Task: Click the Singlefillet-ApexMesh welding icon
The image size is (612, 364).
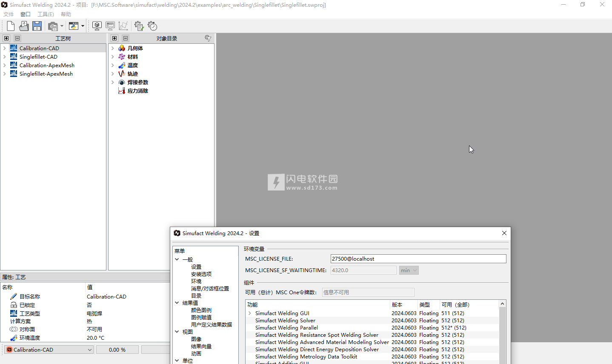Action: pyautogui.click(x=14, y=74)
